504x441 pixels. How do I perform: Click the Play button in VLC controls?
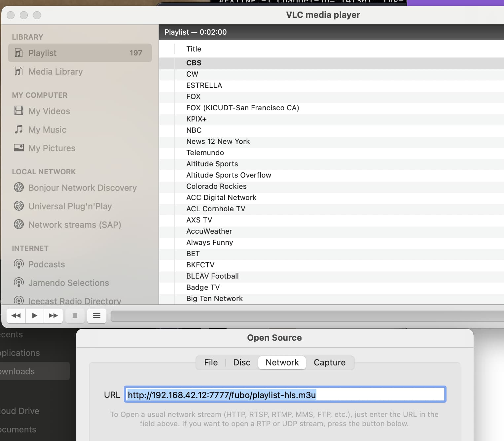34,316
